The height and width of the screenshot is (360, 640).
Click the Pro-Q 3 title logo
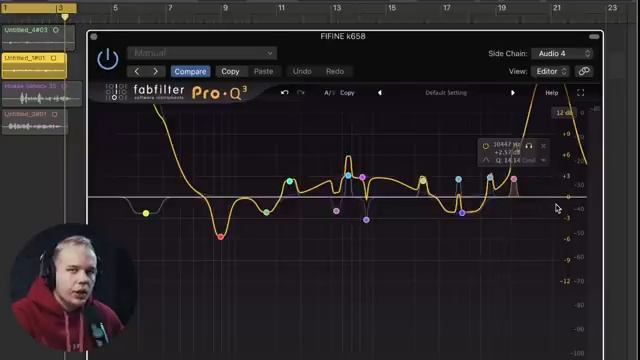pos(219,93)
